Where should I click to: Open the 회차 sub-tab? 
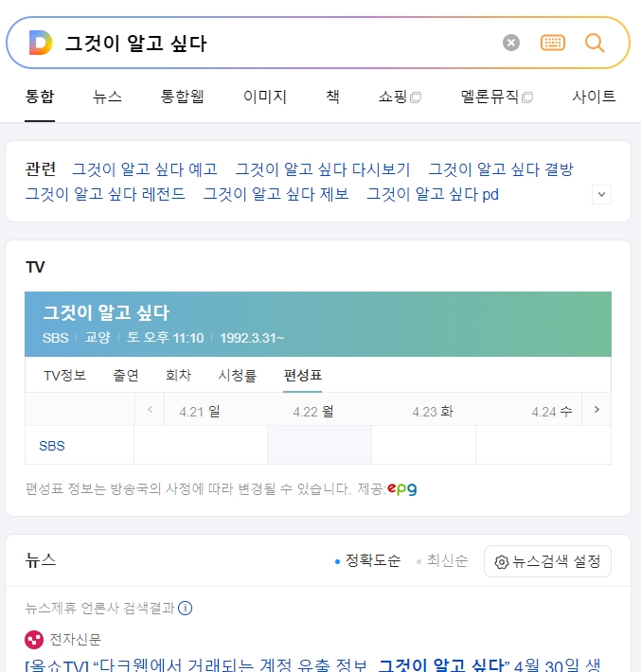(178, 376)
